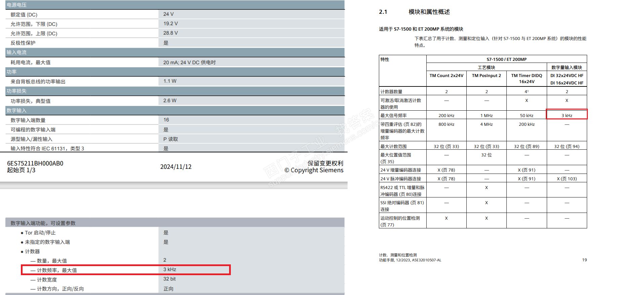Screen dimensions: 644x295
Task: Select the "TM Timer DIDQ 16x24V" column header
Action: [527, 79]
